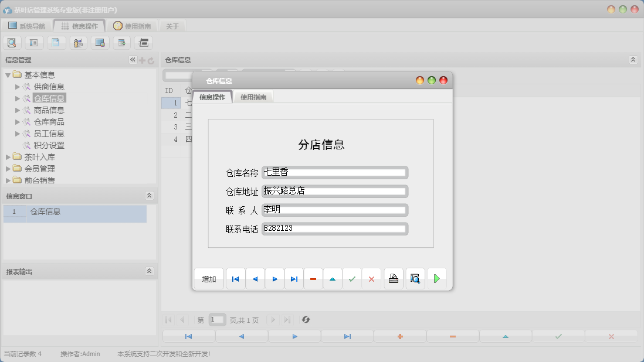Open the 系统导航 main tab
644x362 pixels.
click(26, 26)
